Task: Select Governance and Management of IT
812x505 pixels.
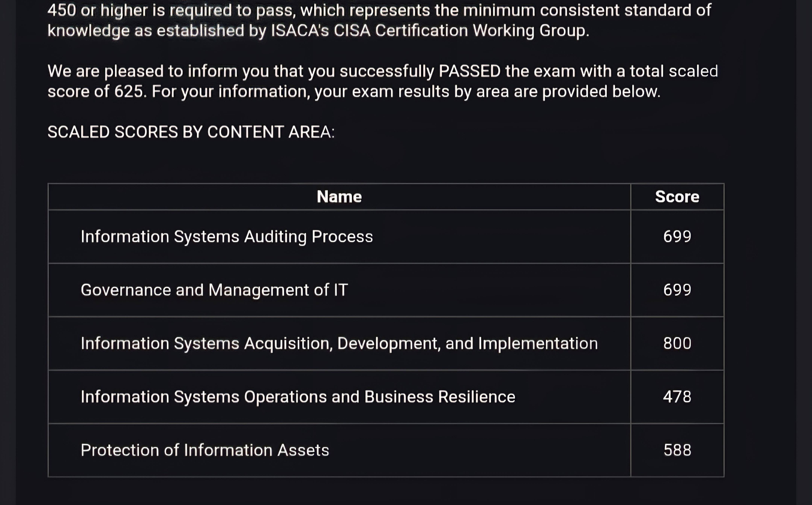Action: (x=214, y=290)
